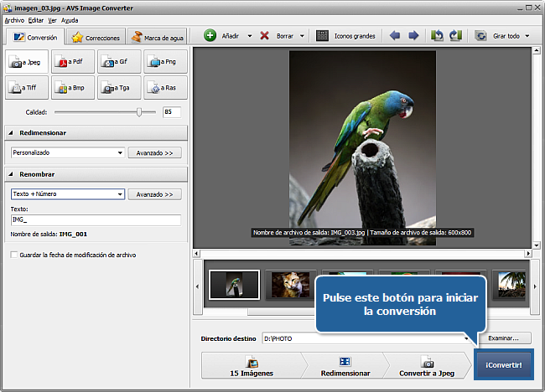
Task: Switch view with Iconos grandes icon
Action: click(x=322, y=35)
